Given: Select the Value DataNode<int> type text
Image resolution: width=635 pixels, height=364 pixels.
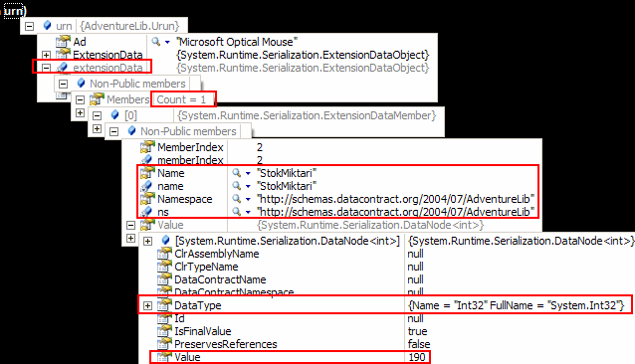Looking at the screenshot, I should click(370, 225).
